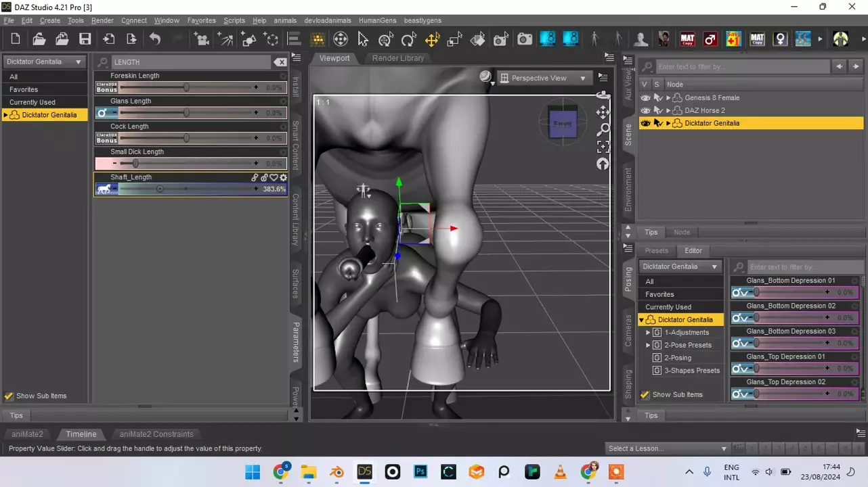The height and width of the screenshot is (487, 868).
Task: Click the viewport reset view icon
Action: 603,164
